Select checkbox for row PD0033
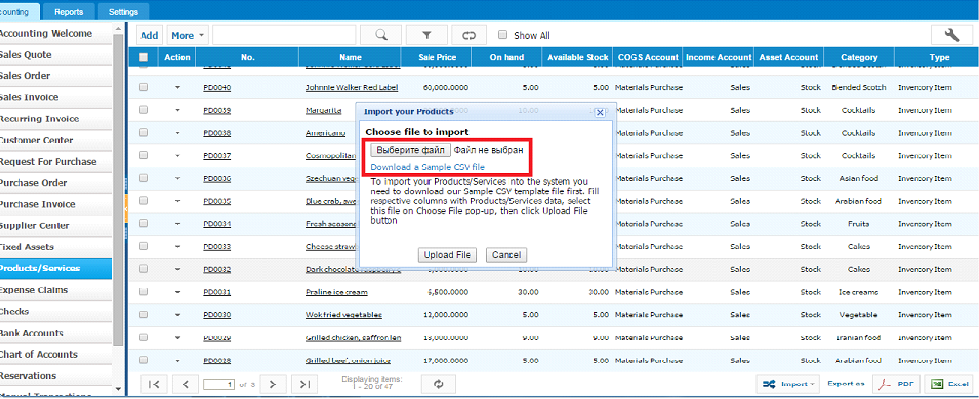 click(x=144, y=246)
